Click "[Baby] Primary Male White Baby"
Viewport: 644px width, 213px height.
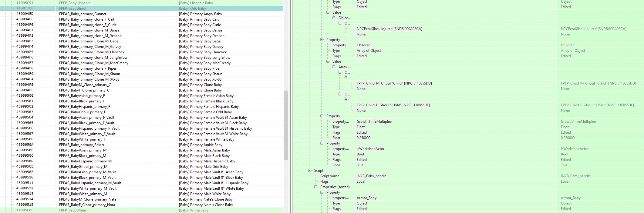(x=205, y=194)
